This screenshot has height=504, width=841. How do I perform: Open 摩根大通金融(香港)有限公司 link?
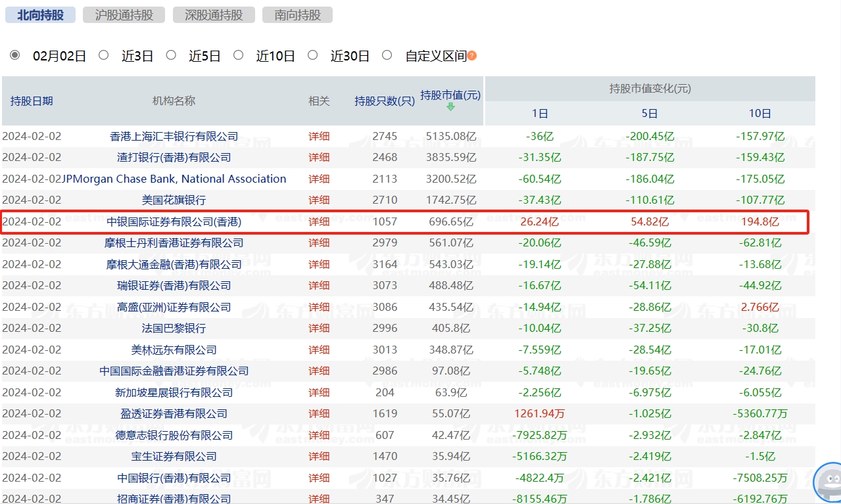[174, 264]
